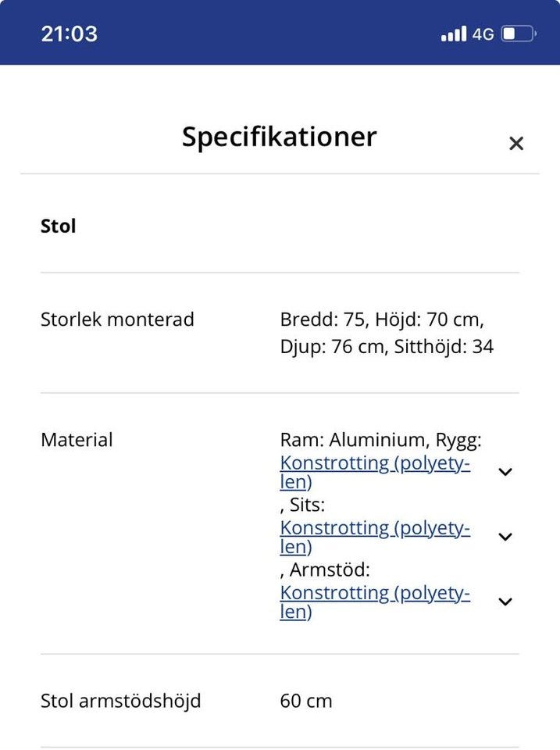Expand the chevron beside Rygg material
Viewport: 560px width, 750px height.
tap(505, 472)
